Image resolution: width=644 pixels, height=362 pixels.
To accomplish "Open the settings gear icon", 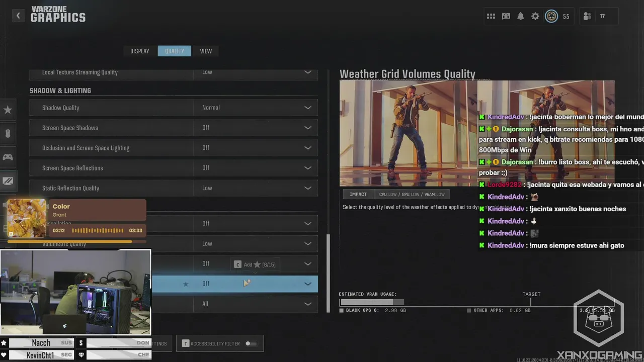I will pyautogui.click(x=535, y=16).
